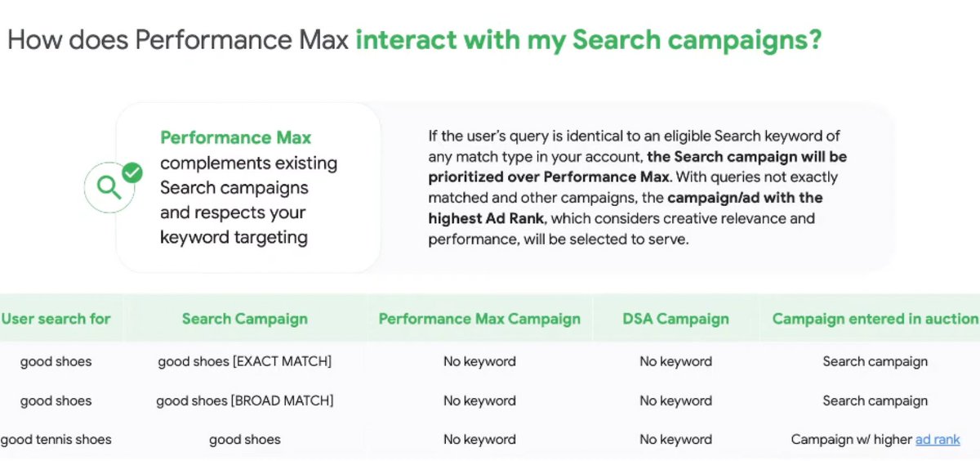Click the magnifying glass search icon
The height and width of the screenshot is (461, 980).
pyautogui.click(x=107, y=188)
